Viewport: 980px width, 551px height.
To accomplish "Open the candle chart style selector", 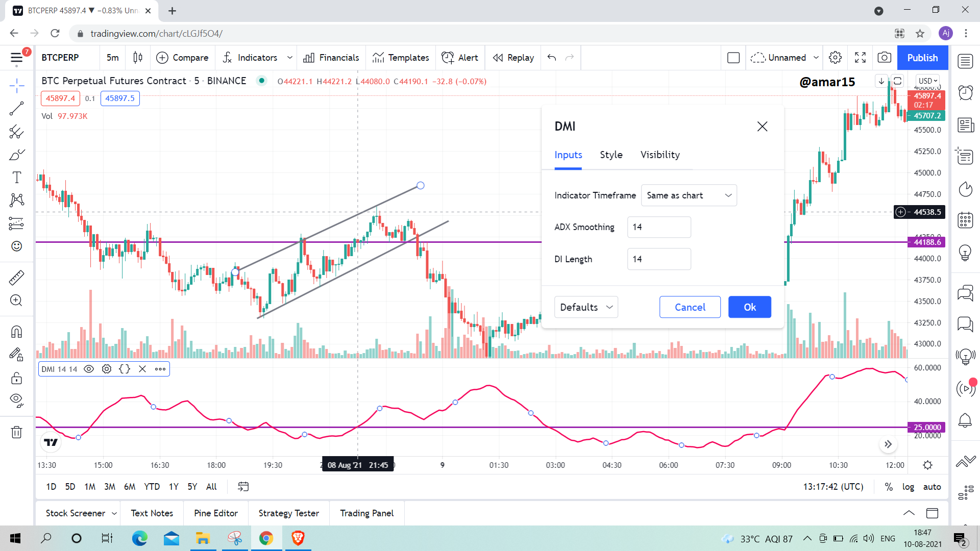I will click(x=138, y=58).
